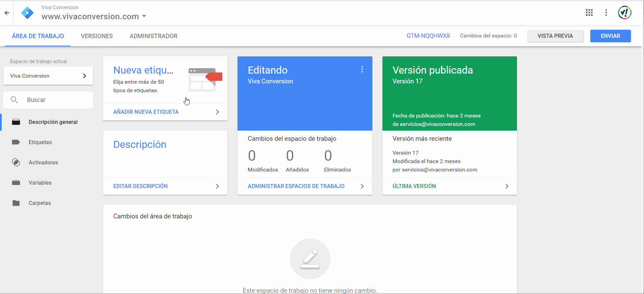This screenshot has width=644, height=294.
Task: Open the Activadores section in the sidebar
Action: [43, 162]
